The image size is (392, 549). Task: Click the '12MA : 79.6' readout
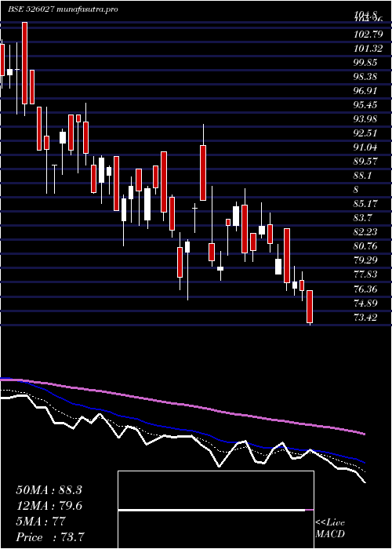coord(49,506)
